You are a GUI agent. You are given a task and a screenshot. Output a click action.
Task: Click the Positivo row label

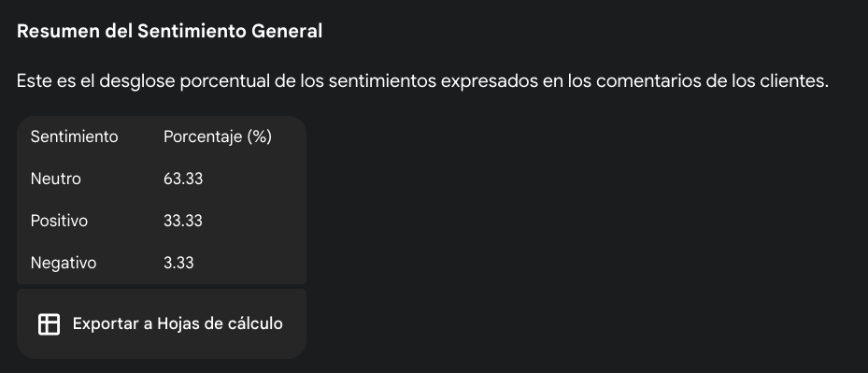(x=59, y=221)
